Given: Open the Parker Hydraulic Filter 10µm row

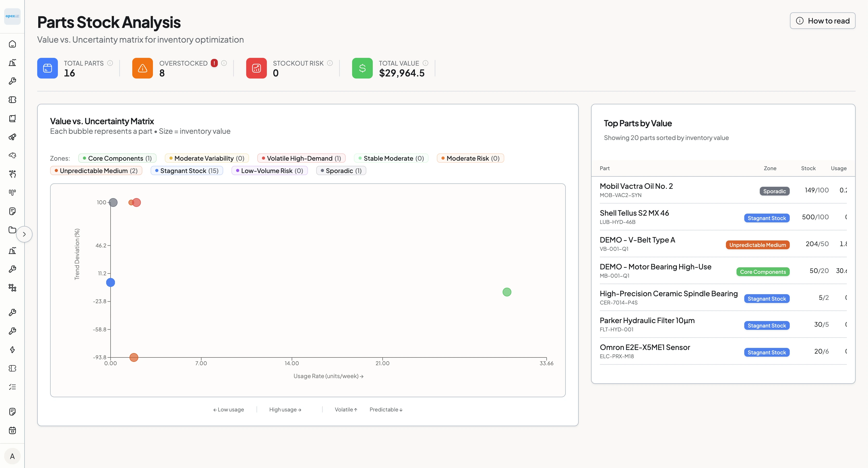Looking at the screenshot, I should [723, 324].
